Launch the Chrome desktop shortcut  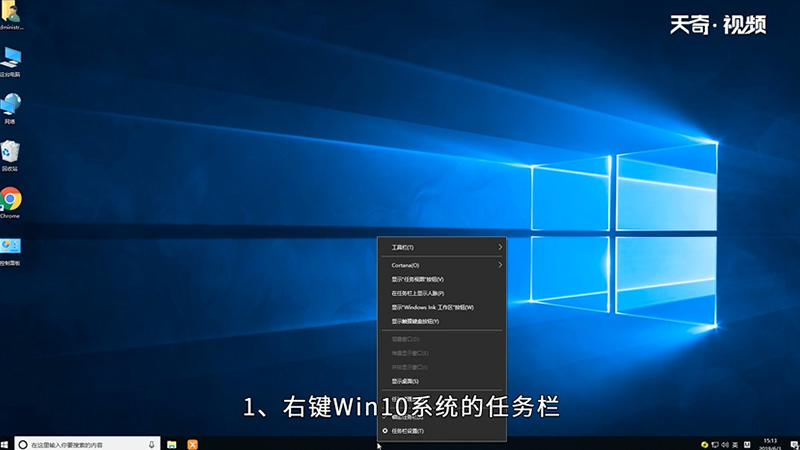pyautogui.click(x=10, y=203)
